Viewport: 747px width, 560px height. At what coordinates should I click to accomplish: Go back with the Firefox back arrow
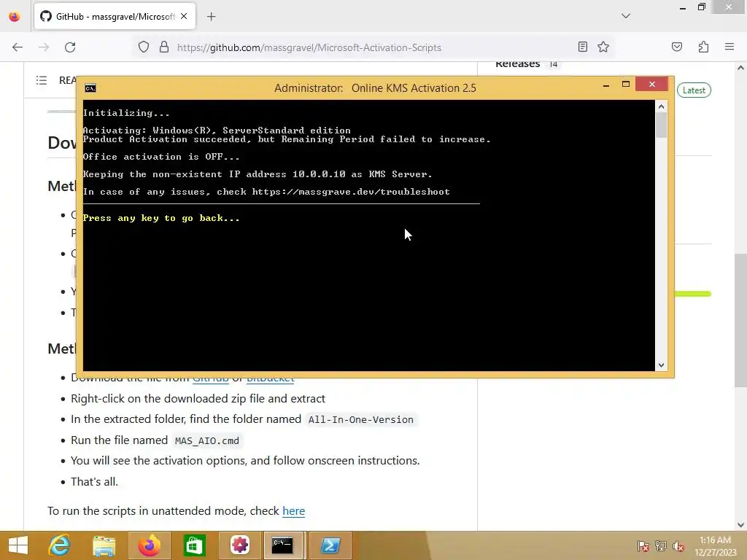18,47
